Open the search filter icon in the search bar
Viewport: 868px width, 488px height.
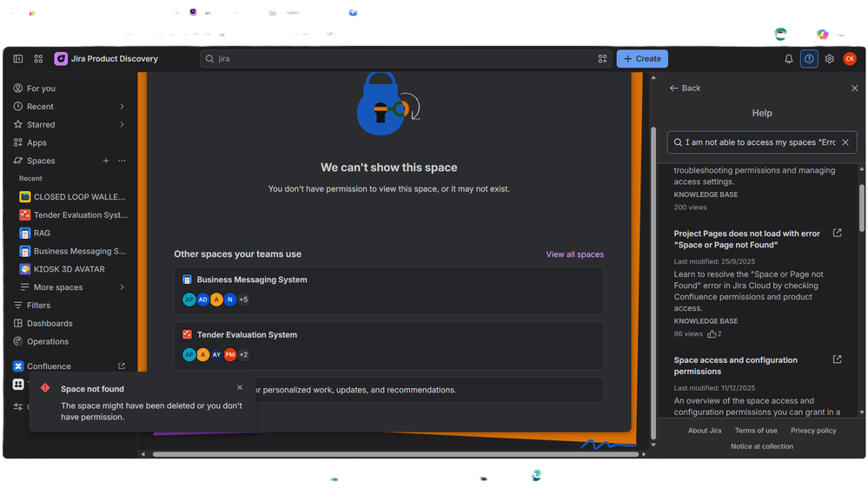602,59
